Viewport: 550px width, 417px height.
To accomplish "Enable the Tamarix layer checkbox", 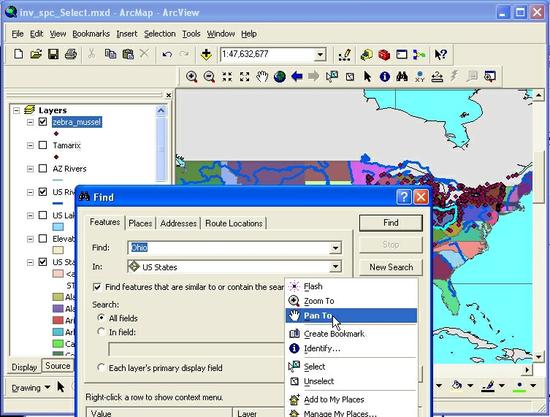I will click(43, 145).
